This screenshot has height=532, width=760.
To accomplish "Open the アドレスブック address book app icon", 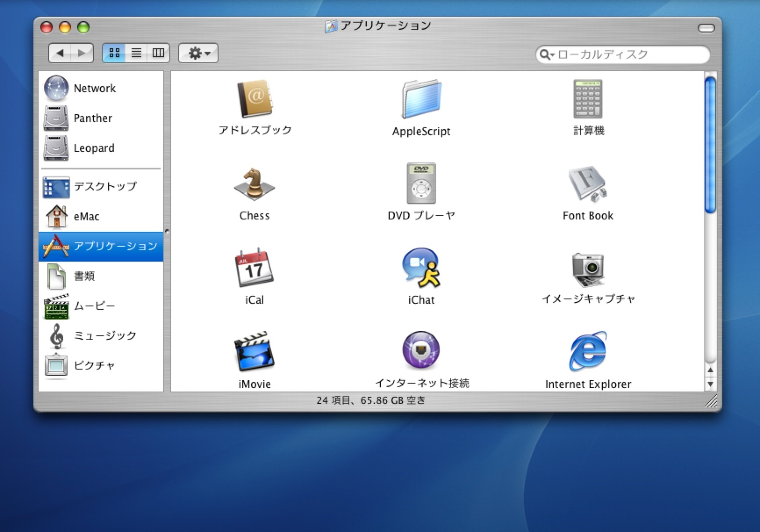I will coord(255,98).
